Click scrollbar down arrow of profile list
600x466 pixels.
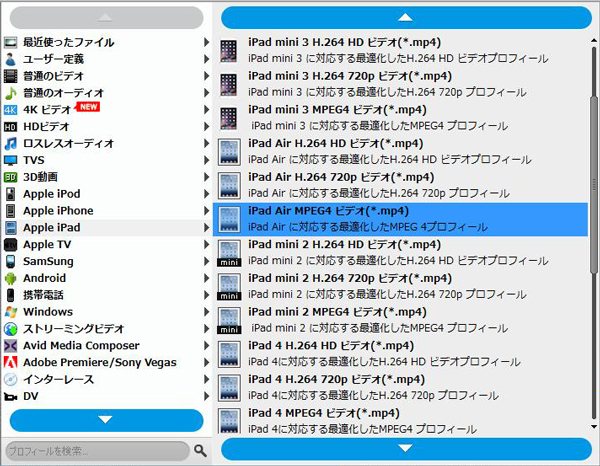pos(594,427)
